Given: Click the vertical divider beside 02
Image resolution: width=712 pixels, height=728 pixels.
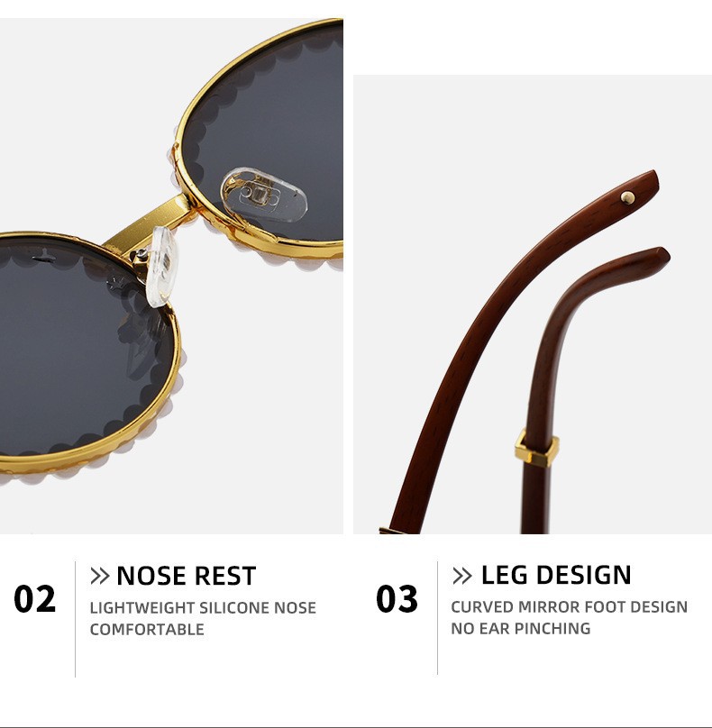Looking at the screenshot, I should tap(75, 619).
